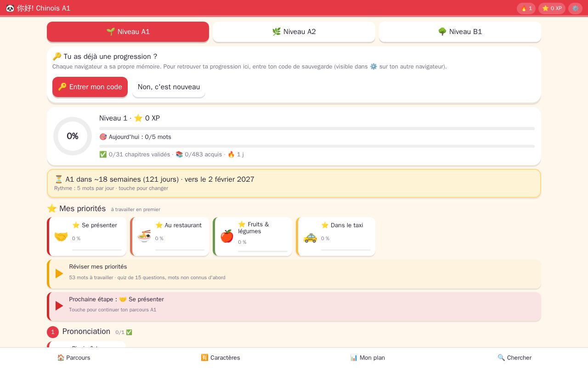Click the Prononciation section heading

point(86,332)
